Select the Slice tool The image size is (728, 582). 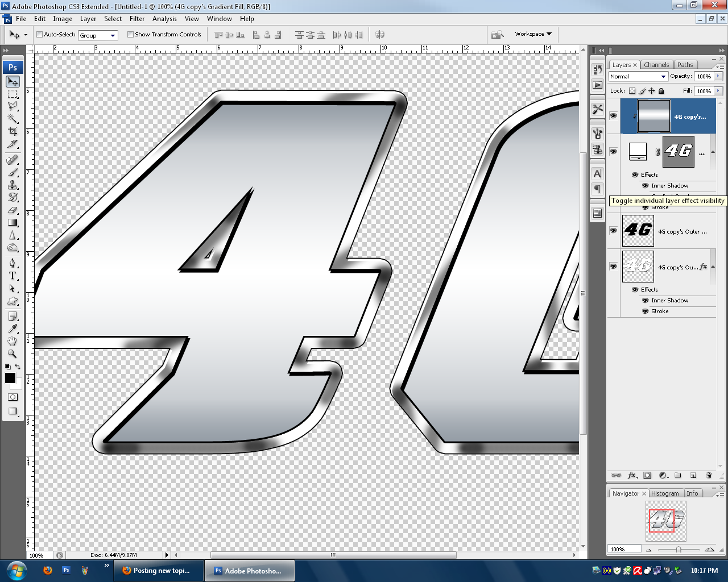click(x=13, y=144)
